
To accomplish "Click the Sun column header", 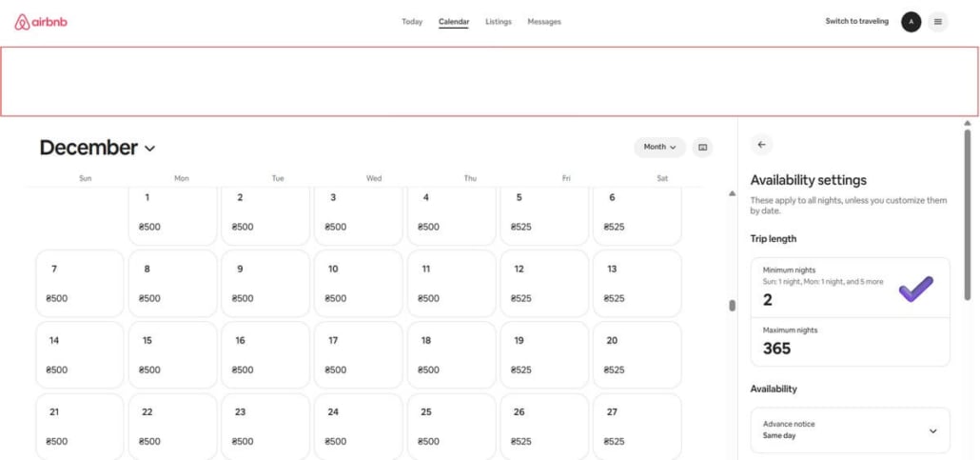I will (86, 178).
